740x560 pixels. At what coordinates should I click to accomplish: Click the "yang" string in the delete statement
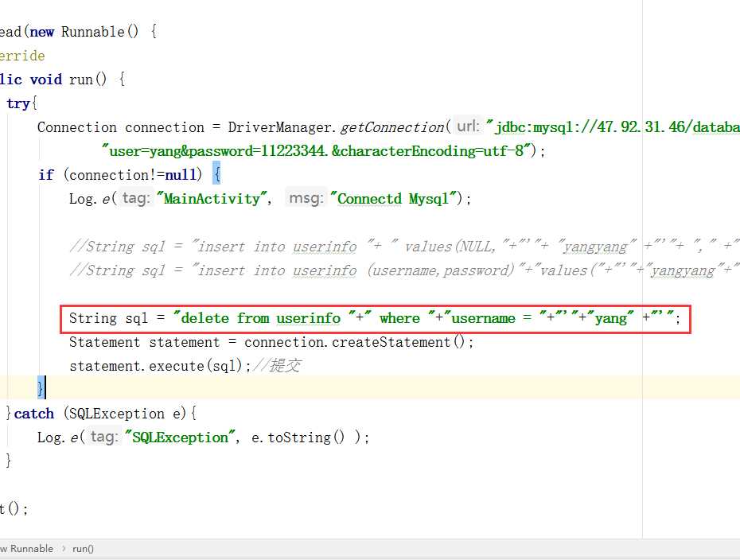[x=610, y=318]
